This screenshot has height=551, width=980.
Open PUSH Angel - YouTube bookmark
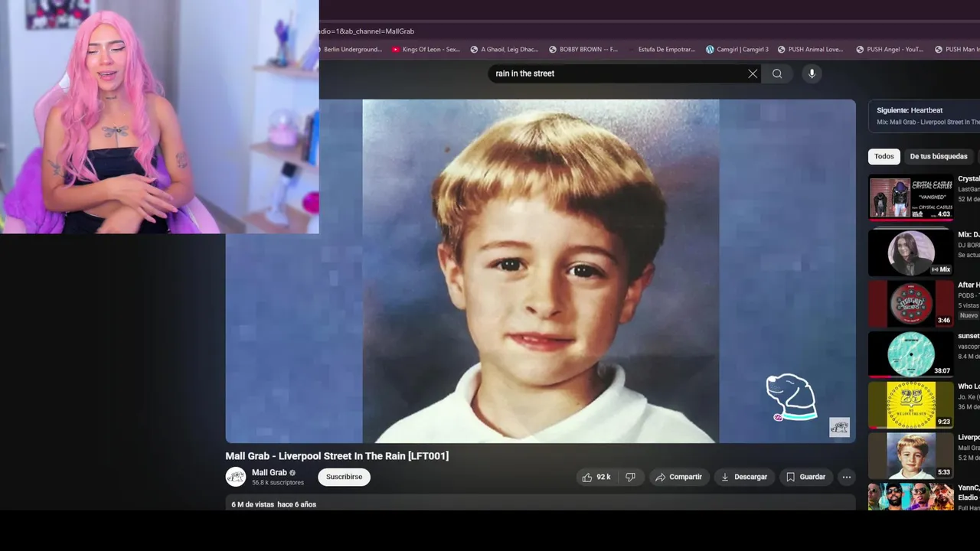point(889,49)
